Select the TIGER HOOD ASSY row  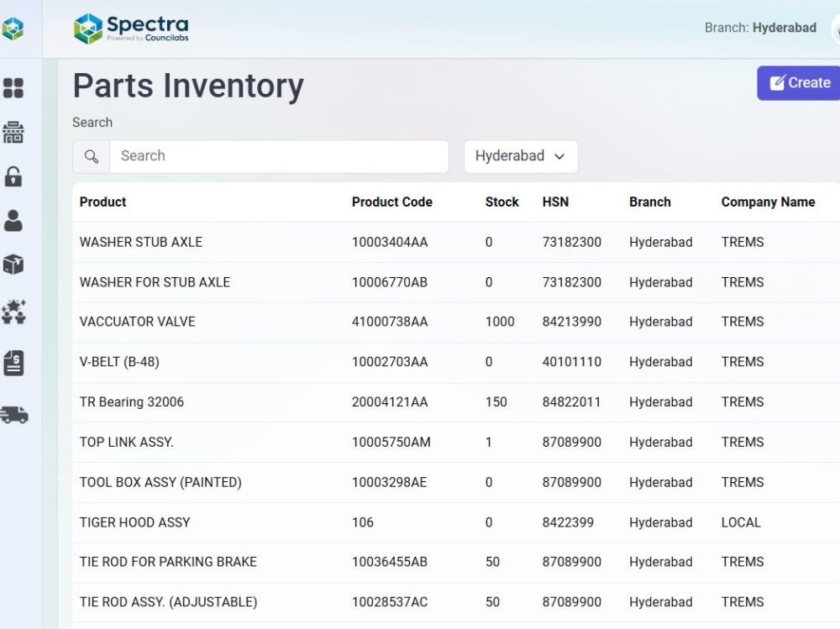456,522
